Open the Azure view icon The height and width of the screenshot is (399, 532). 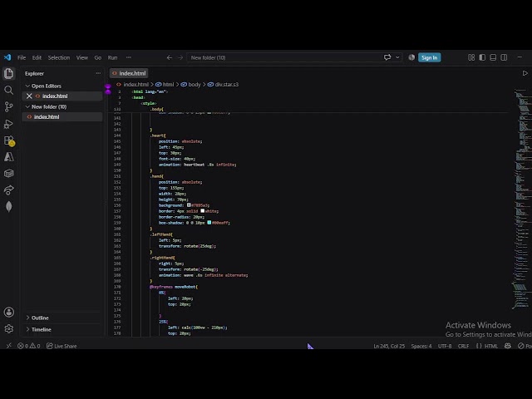[9, 157]
